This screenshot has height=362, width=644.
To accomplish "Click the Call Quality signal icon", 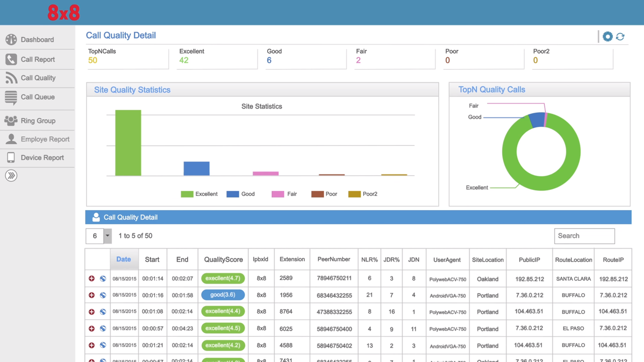I will (x=11, y=78).
